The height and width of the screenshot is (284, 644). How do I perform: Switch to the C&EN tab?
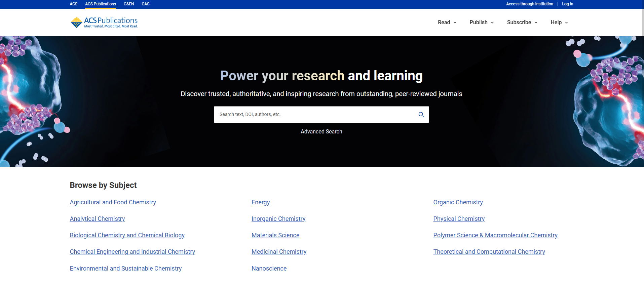tap(129, 4)
